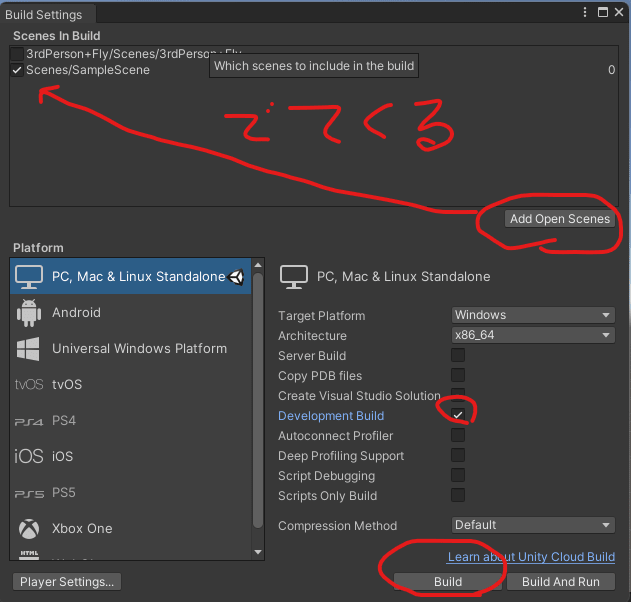Image resolution: width=631 pixels, height=602 pixels.
Task: Click the Build button
Action: pos(448,582)
